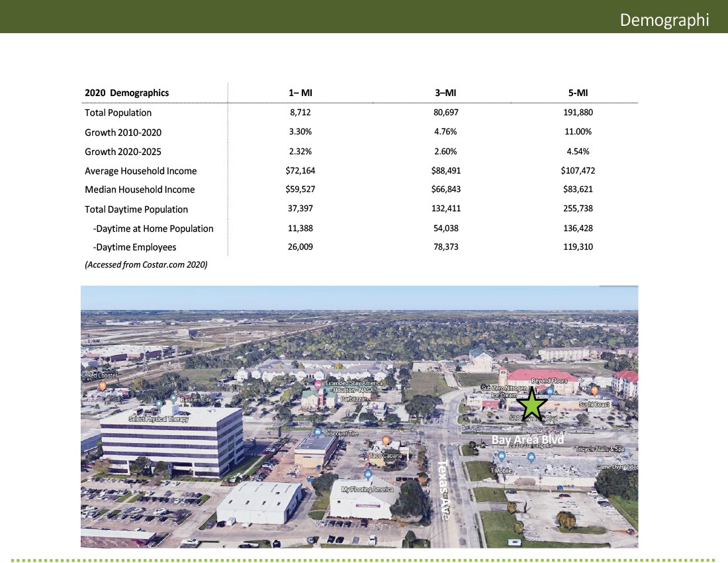Click the Red Lobster restaurant pin
The image size is (728, 563).
(x=102, y=385)
